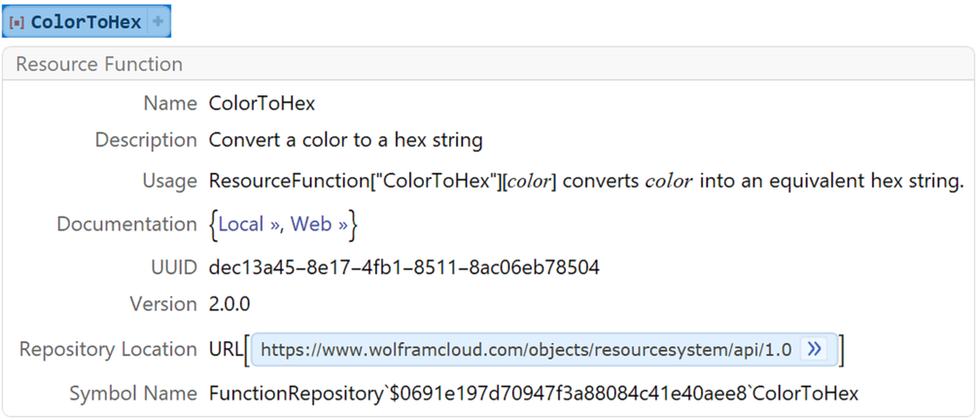This screenshot has width=980, height=420.
Task: Click the 'Repository Location' row label
Action: point(108,349)
